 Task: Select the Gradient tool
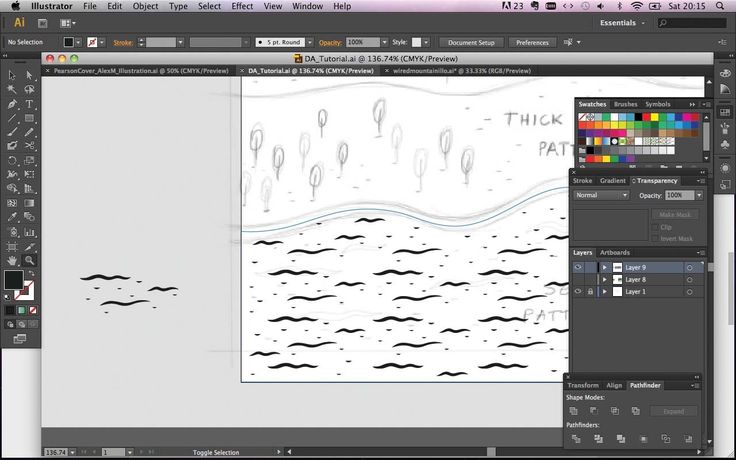tap(29, 203)
